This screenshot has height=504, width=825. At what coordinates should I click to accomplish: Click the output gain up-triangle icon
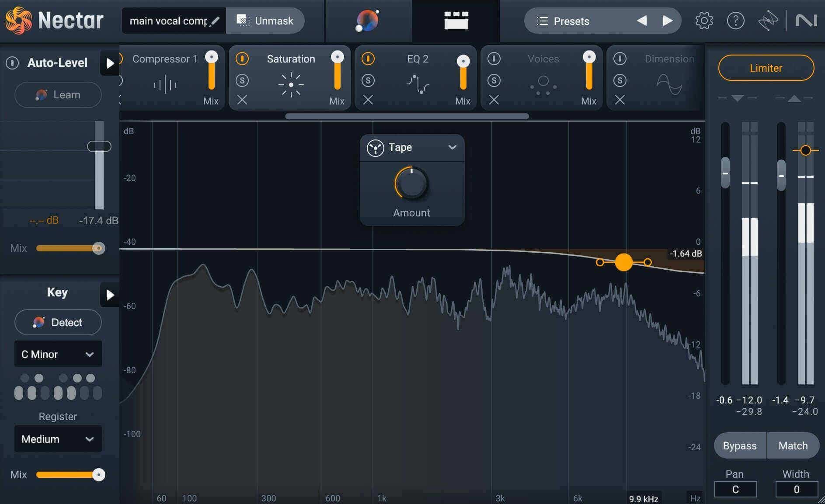[794, 98]
